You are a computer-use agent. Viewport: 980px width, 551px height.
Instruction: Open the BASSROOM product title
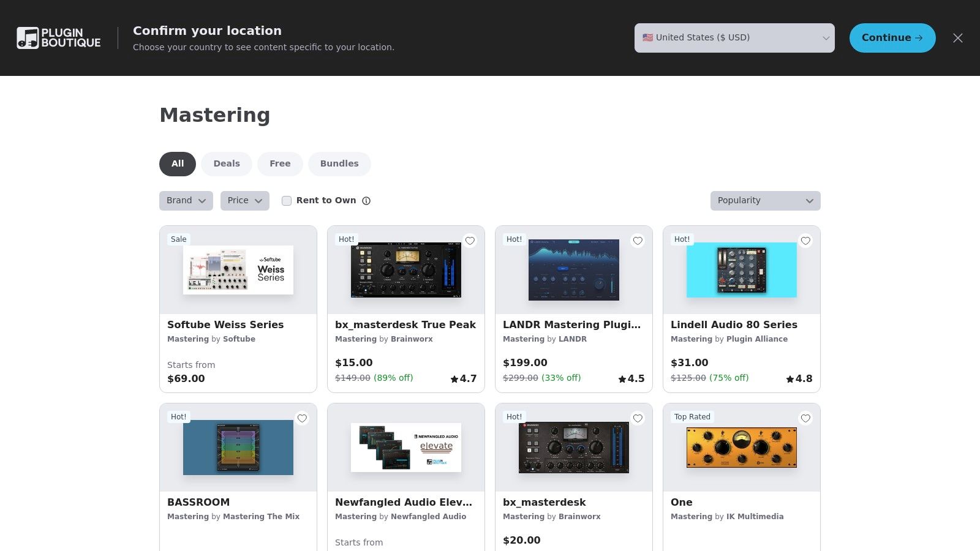click(198, 502)
